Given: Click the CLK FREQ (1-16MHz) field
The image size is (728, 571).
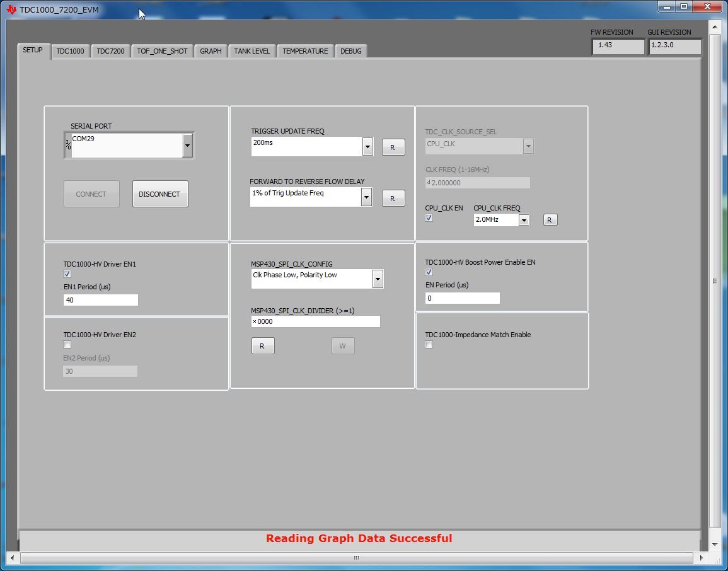Looking at the screenshot, I should tap(478, 183).
